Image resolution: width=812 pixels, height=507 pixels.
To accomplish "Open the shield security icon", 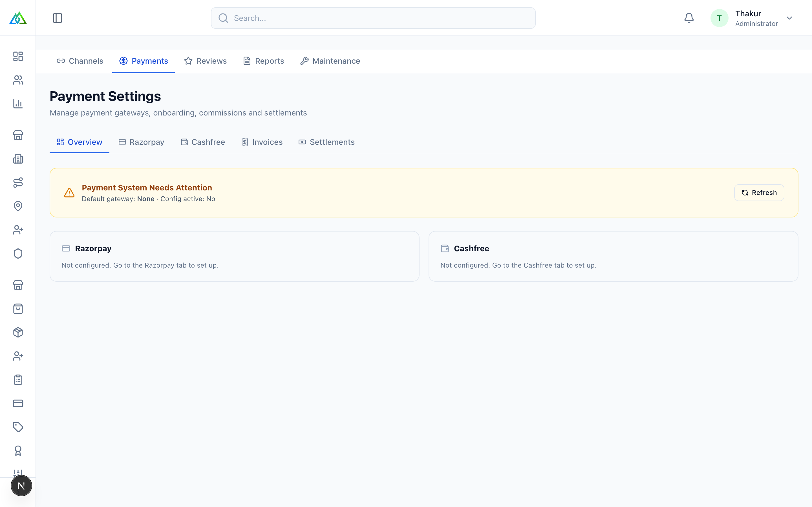I will coord(18,253).
